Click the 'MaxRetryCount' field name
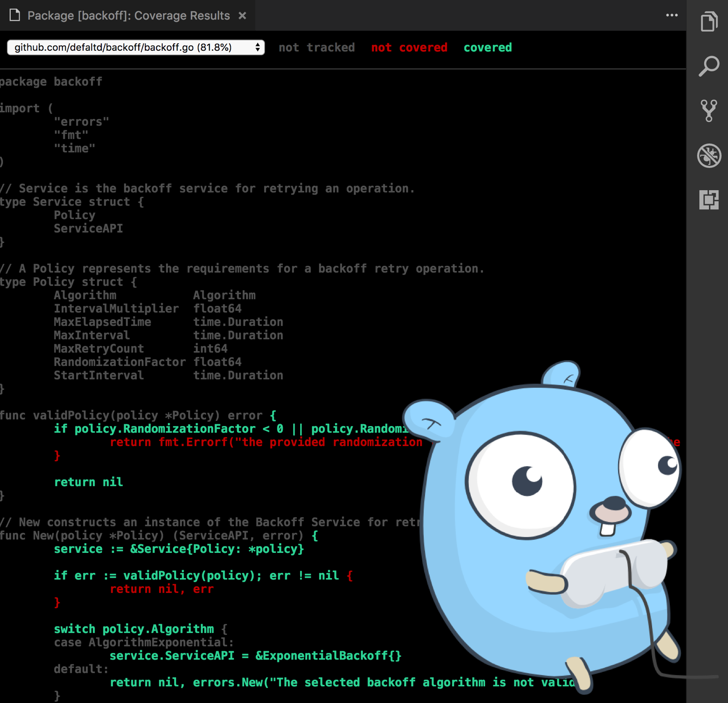This screenshot has height=703, width=728. [x=99, y=349]
